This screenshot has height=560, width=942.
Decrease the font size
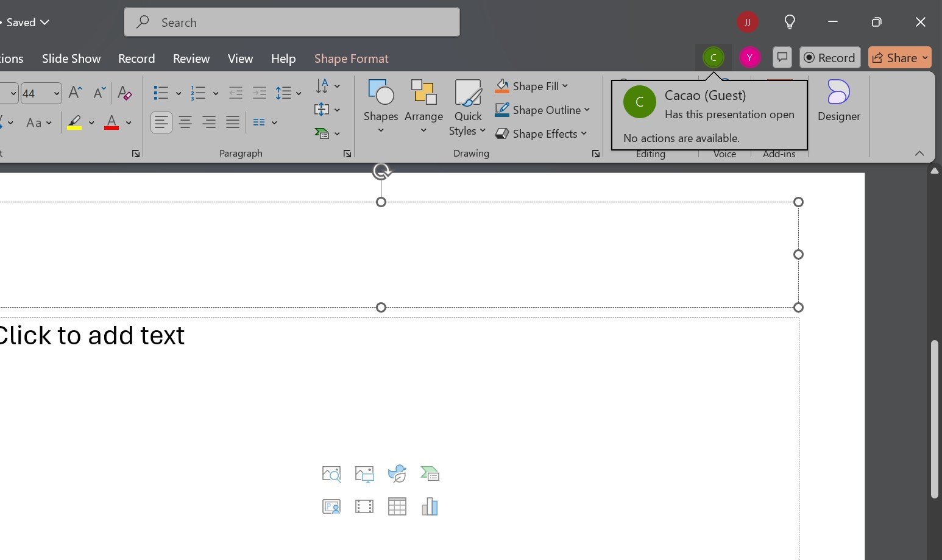coord(99,93)
